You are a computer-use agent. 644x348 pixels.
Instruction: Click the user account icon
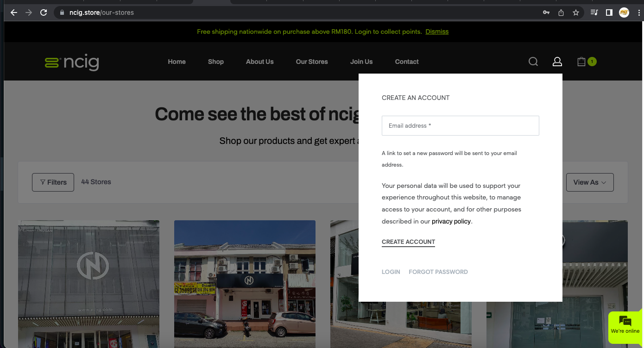point(557,62)
